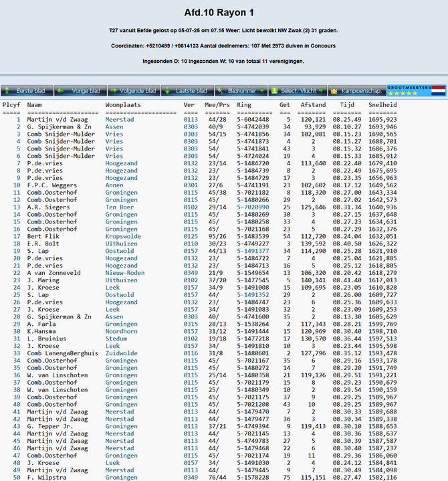Click the Grootmeesters banner with Dutch flag
This screenshot has width=448, height=481.
click(417, 91)
